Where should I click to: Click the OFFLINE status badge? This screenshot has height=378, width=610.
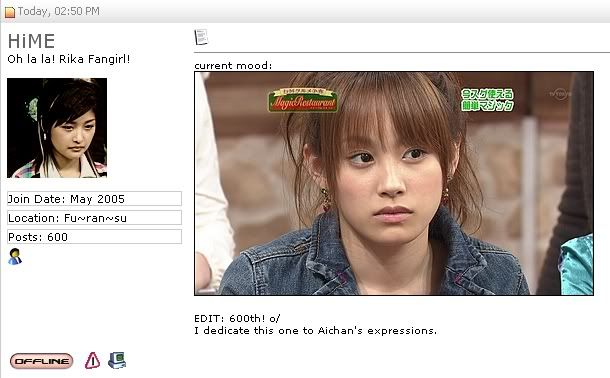[42, 361]
